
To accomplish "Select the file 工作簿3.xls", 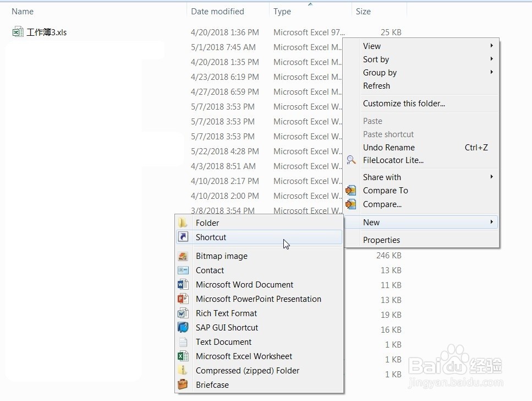I will 46,32.
